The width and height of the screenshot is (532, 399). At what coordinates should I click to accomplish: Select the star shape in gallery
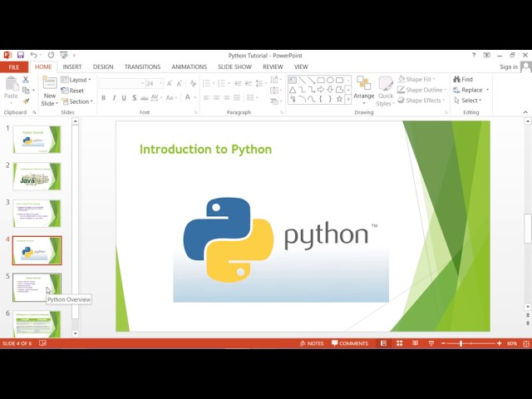[x=339, y=99]
